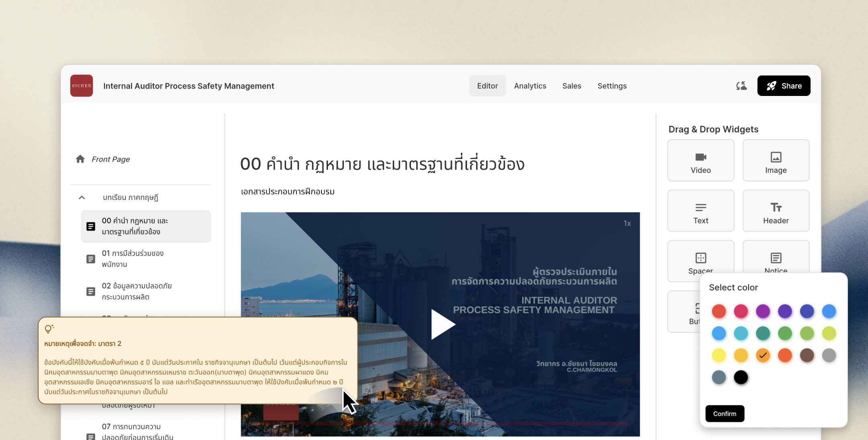Pick the red color swatch
This screenshot has height=440, width=868.
coord(719,311)
